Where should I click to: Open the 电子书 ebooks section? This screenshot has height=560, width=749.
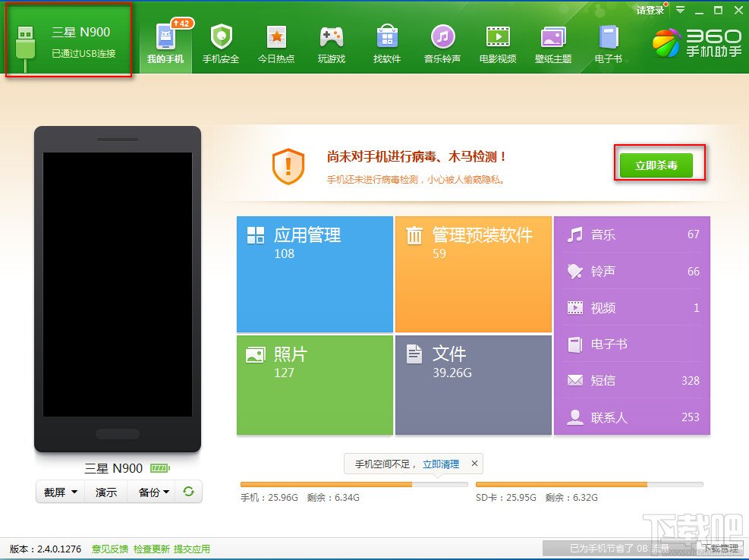(607, 42)
